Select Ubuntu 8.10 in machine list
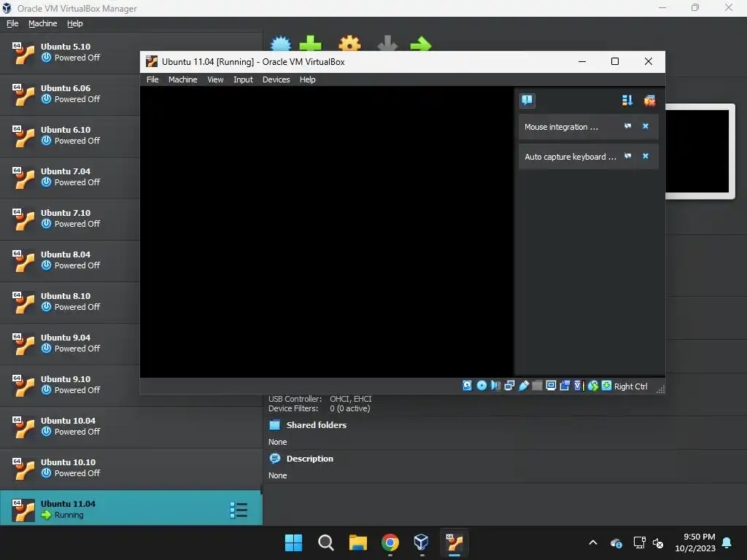This screenshot has width=747, height=560. click(x=69, y=302)
